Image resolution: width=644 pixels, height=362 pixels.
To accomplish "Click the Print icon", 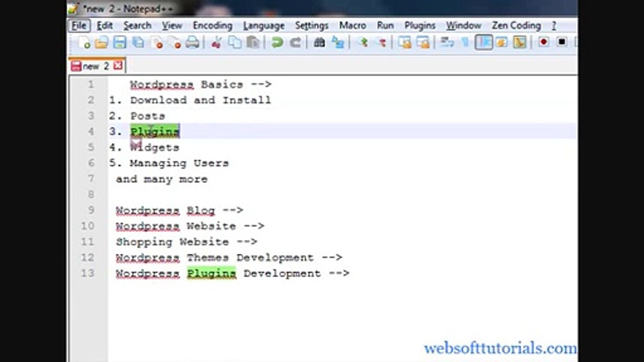I will 193,43.
